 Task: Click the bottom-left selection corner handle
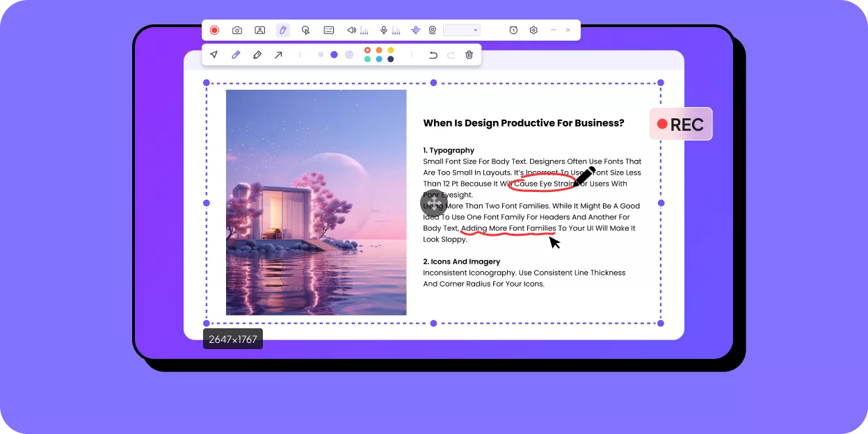click(x=207, y=323)
